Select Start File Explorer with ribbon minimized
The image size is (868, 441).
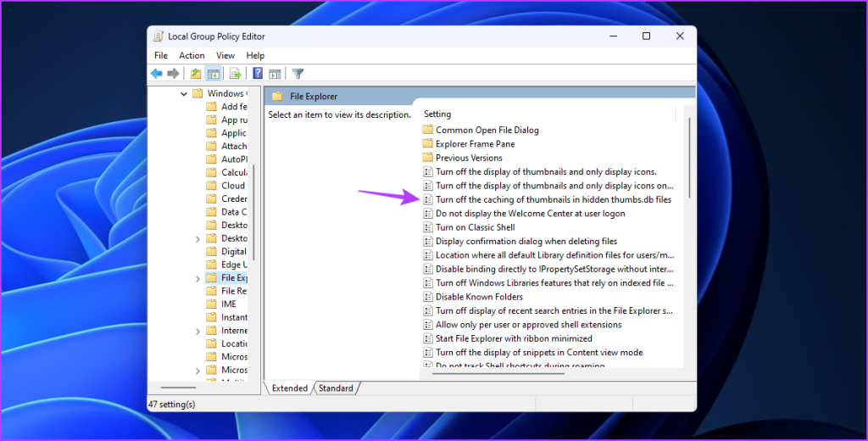click(508, 338)
